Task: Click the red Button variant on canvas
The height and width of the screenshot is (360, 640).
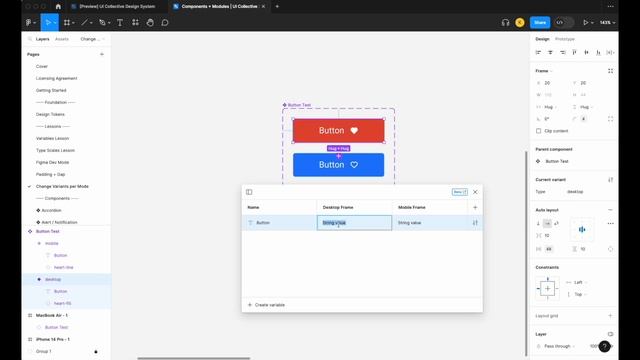Action: point(338,131)
